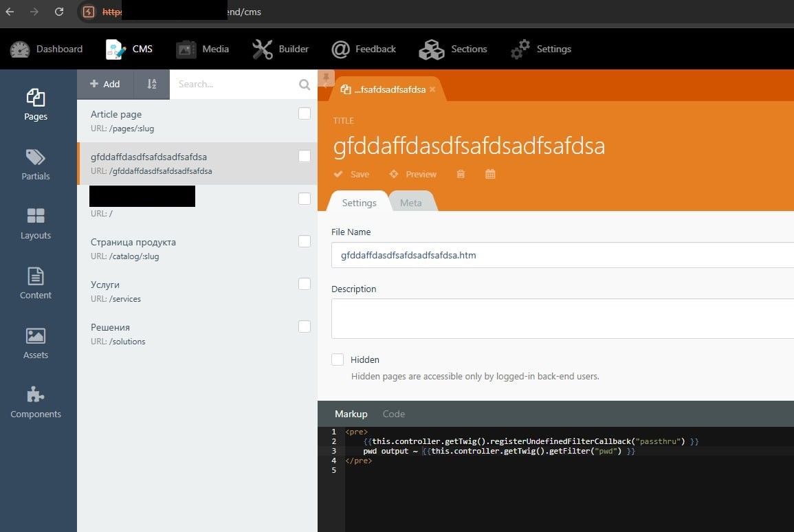Image resolution: width=794 pixels, height=532 pixels.
Task: Click the Hidden pages help text
Action: (475, 376)
